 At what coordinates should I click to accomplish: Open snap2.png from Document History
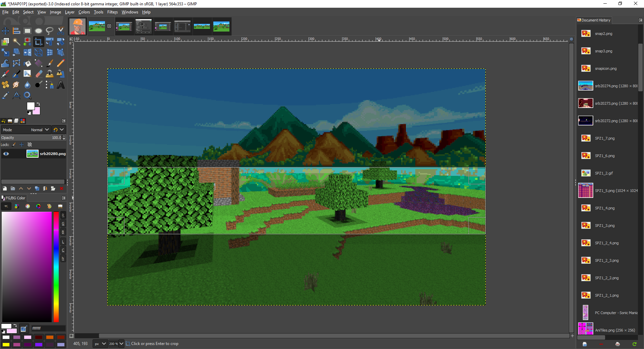click(607, 34)
